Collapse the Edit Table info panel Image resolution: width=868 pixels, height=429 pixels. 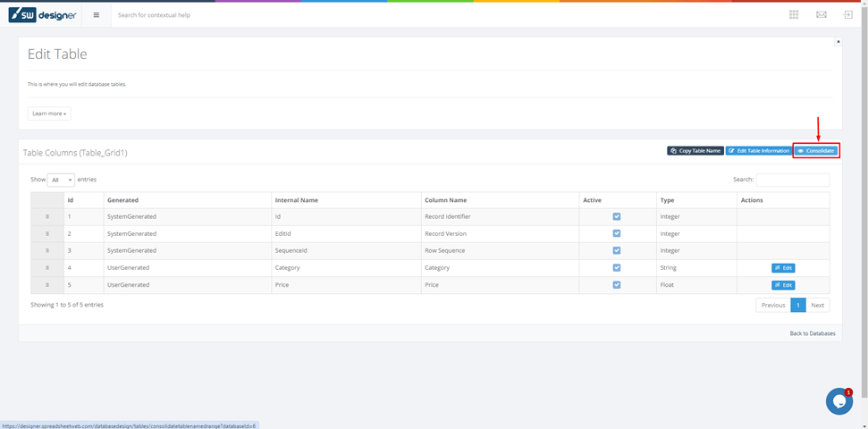[838, 42]
